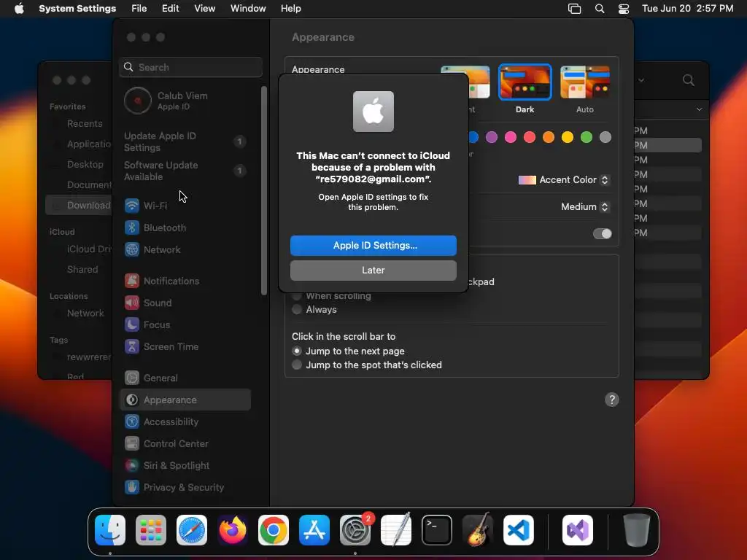Open Screen Time hourglass icon
Viewport: 747px width, 560px height.
coord(132,346)
